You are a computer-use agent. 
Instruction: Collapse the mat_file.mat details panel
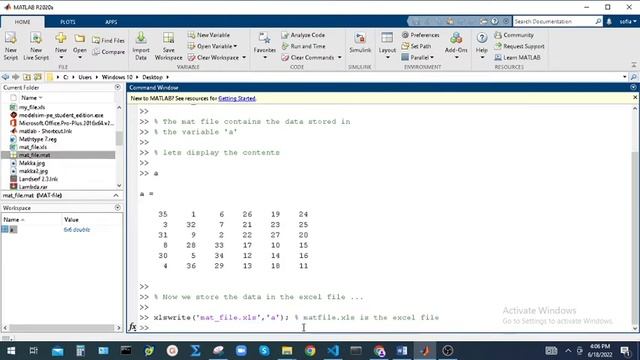pyautogui.click(x=116, y=196)
